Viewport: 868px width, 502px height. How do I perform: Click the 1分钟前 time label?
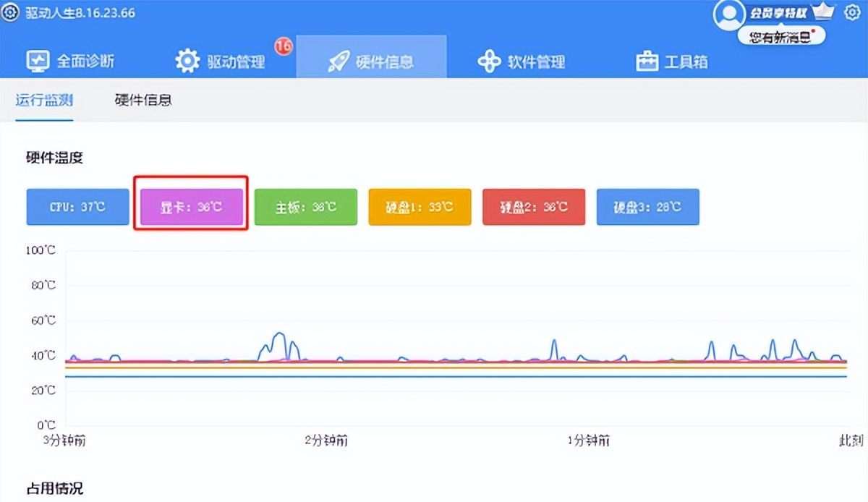(x=588, y=440)
